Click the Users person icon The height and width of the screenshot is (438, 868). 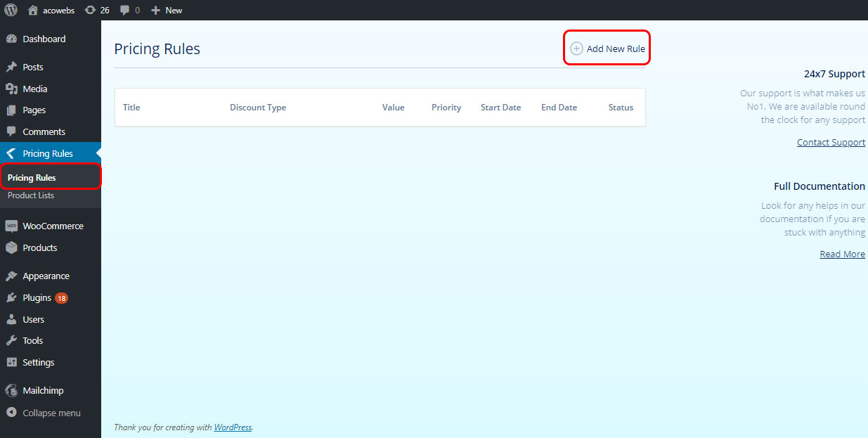tap(11, 319)
